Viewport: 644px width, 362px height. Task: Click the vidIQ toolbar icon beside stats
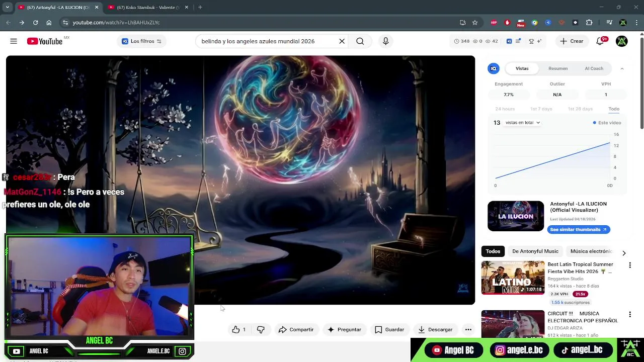point(509,41)
